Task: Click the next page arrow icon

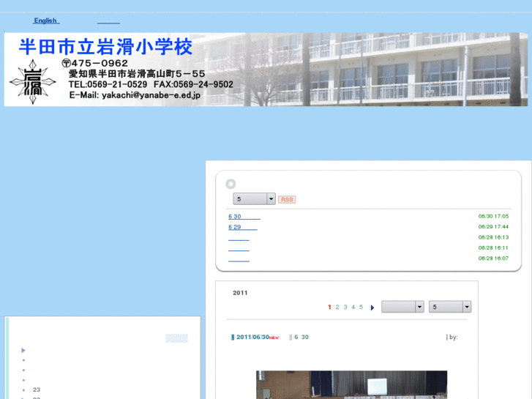Action: [x=372, y=307]
